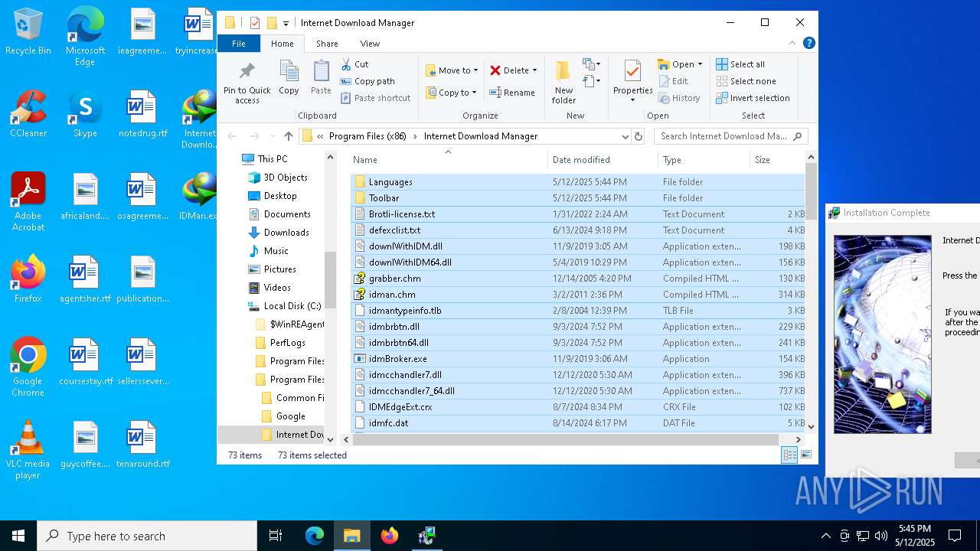Sort by Size column header
This screenshot has width=980, height=551.
[x=777, y=160]
